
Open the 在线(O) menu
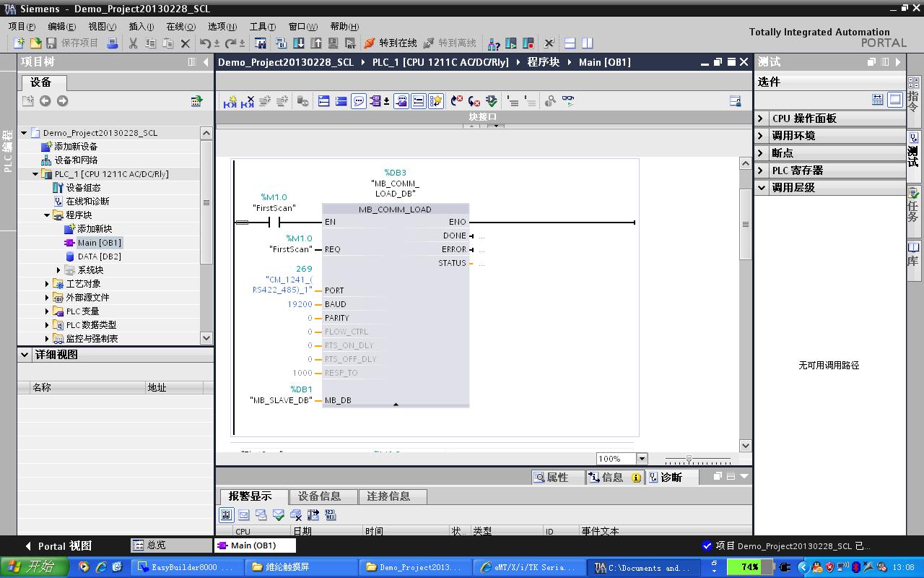[180, 26]
